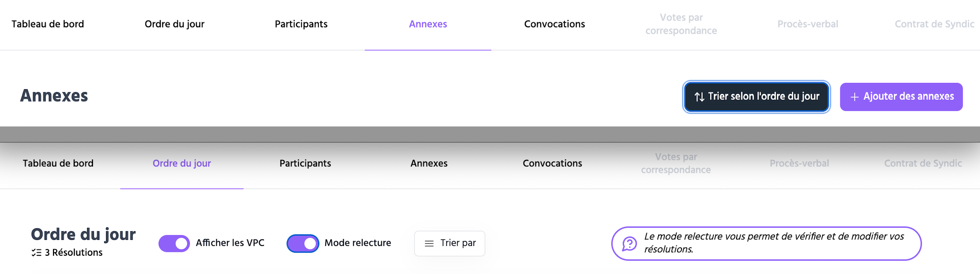Click Trier selon l'ordre du jour button
This screenshot has width=980, height=274.
pyautogui.click(x=756, y=97)
